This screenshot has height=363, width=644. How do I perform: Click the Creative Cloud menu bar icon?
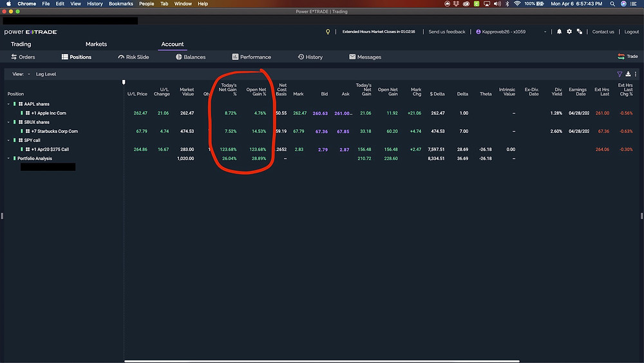tap(466, 4)
